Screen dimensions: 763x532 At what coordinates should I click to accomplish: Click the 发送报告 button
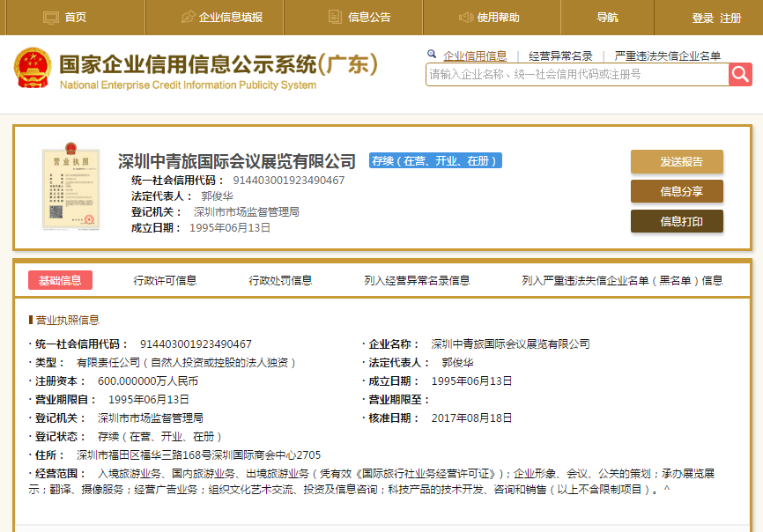pos(677,161)
